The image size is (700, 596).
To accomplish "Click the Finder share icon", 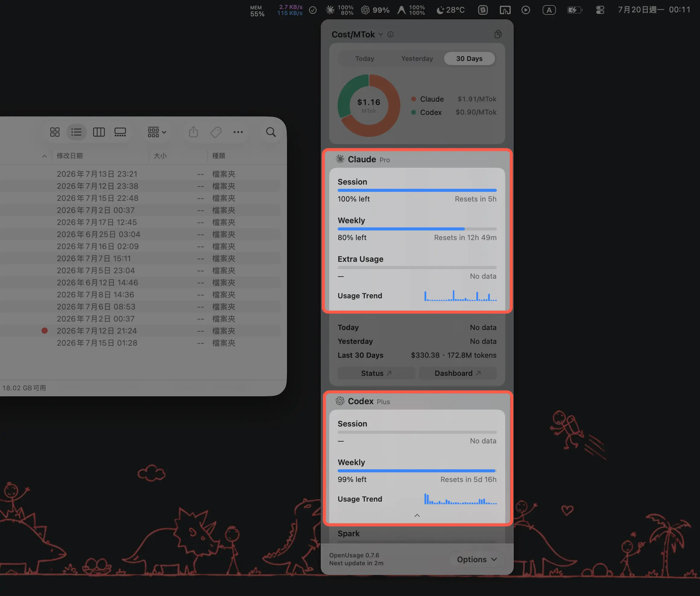I will pos(193,132).
